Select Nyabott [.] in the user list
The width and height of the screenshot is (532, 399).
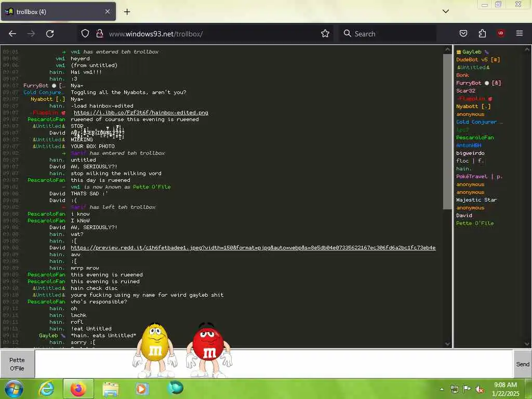473,107
